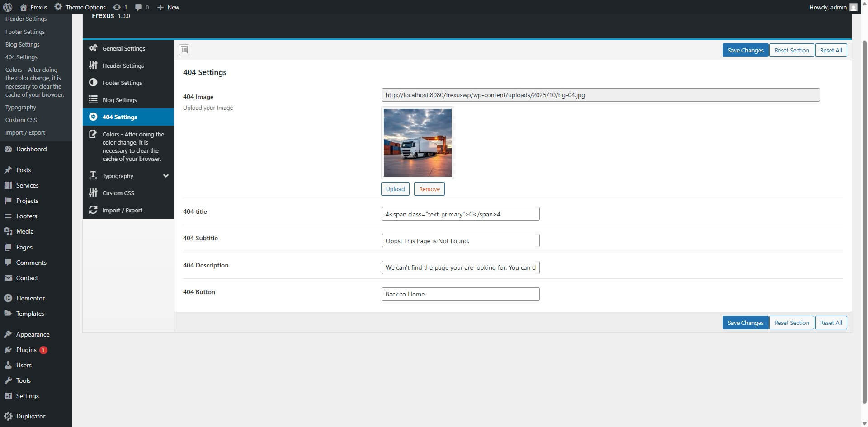
Task: Switch to General Settings tab
Action: click(123, 48)
